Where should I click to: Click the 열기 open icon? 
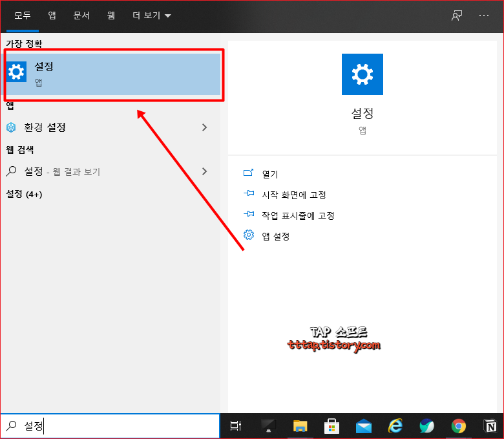coord(249,173)
